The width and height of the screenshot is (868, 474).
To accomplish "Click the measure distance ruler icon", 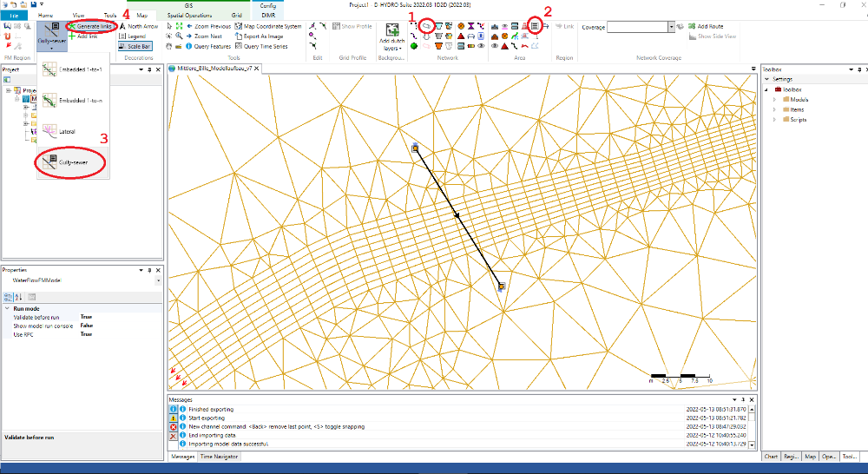I will (180, 47).
